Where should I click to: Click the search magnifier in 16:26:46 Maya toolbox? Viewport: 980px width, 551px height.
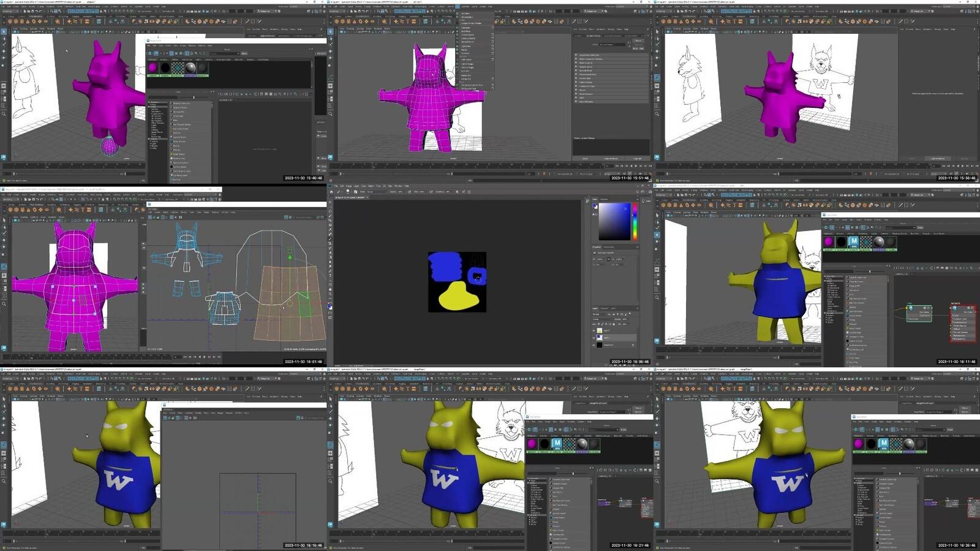click(x=657, y=482)
